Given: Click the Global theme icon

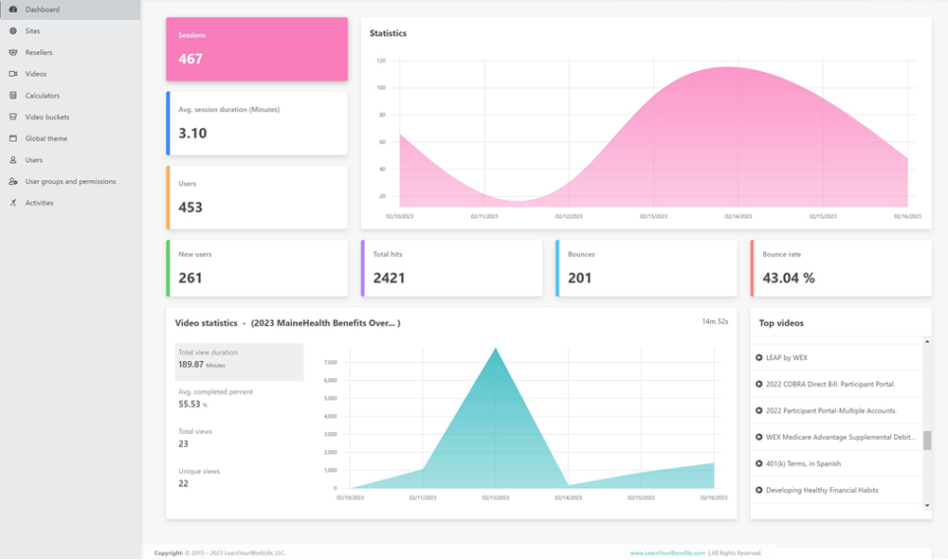Looking at the screenshot, I should click(13, 138).
